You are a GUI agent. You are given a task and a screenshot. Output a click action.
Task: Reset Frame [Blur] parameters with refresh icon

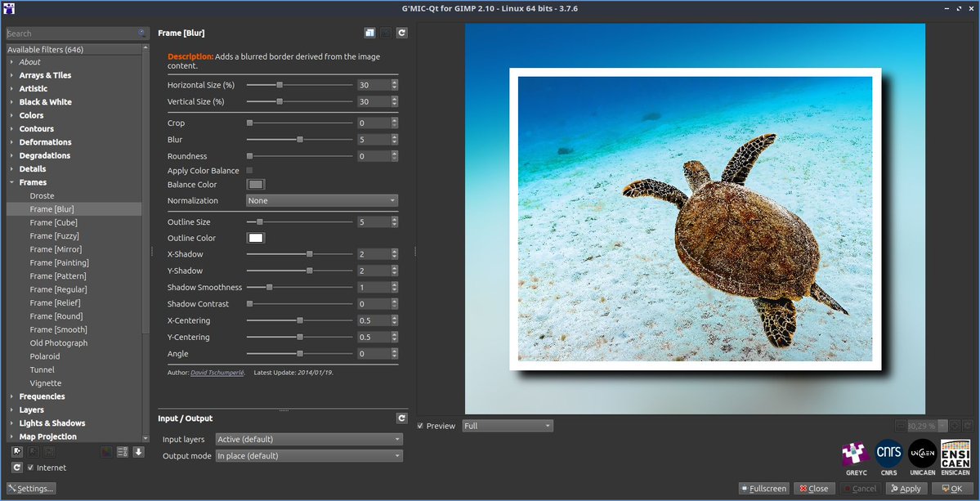[402, 34]
